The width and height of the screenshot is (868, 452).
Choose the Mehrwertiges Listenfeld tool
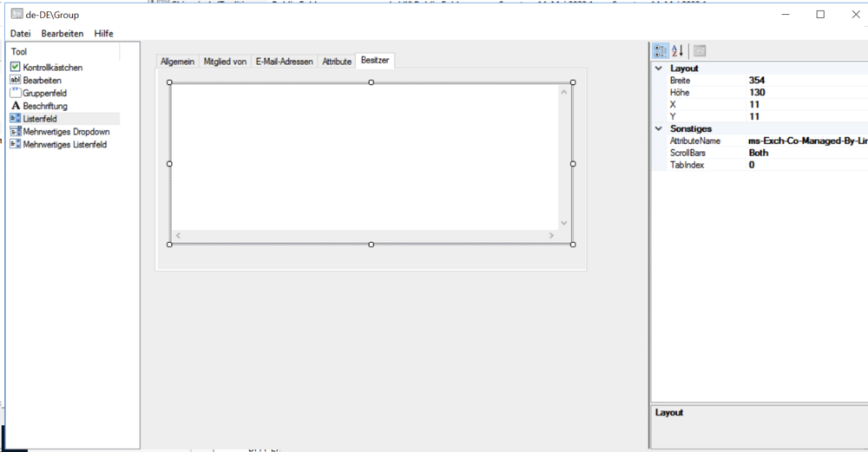(64, 145)
